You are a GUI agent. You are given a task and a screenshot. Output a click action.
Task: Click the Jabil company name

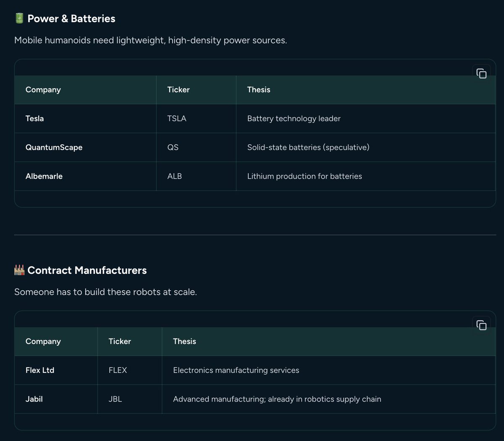pos(34,399)
